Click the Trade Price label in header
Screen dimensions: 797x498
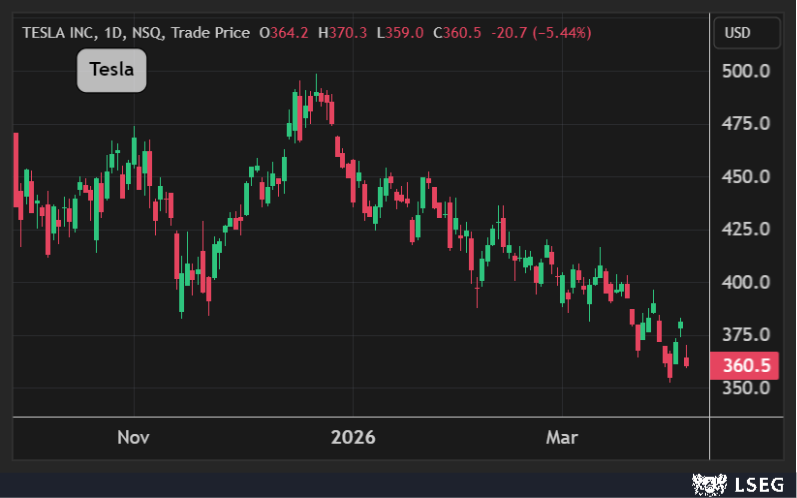[x=210, y=33]
